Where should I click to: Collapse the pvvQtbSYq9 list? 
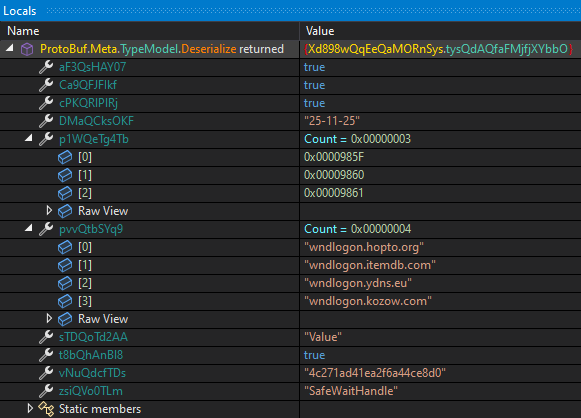[29, 228]
